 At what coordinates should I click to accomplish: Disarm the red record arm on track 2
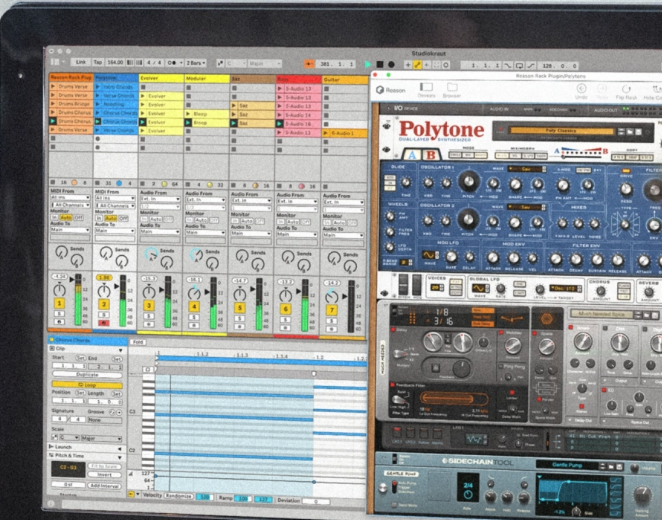[104, 323]
